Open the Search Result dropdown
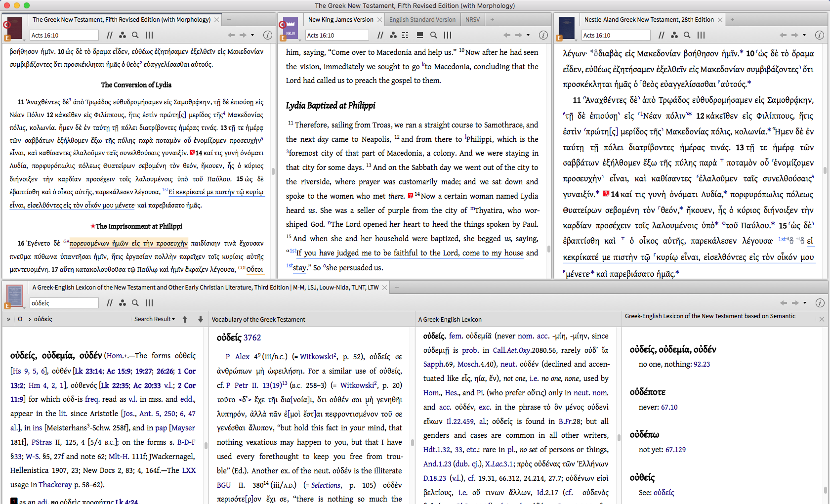The height and width of the screenshot is (504, 830). point(155,319)
